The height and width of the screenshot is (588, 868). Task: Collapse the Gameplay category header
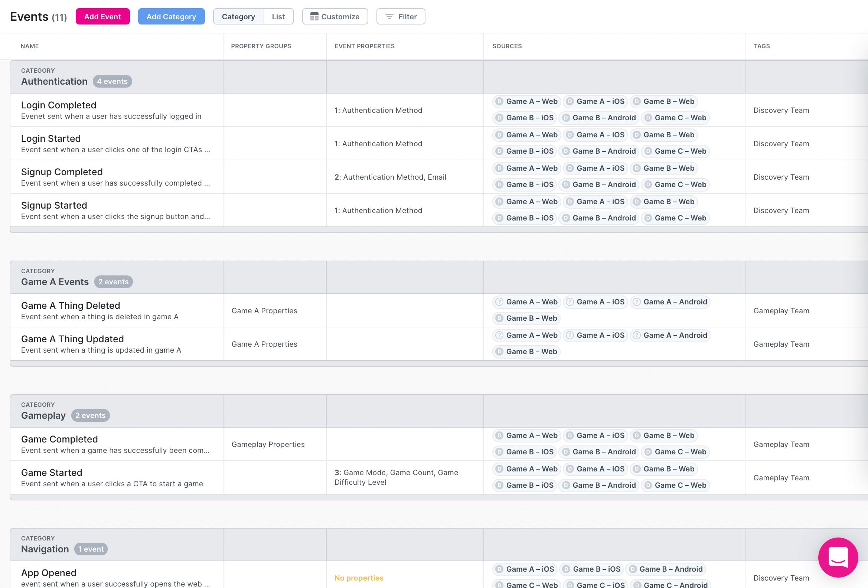pyautogui.click(x=43, y=415)
